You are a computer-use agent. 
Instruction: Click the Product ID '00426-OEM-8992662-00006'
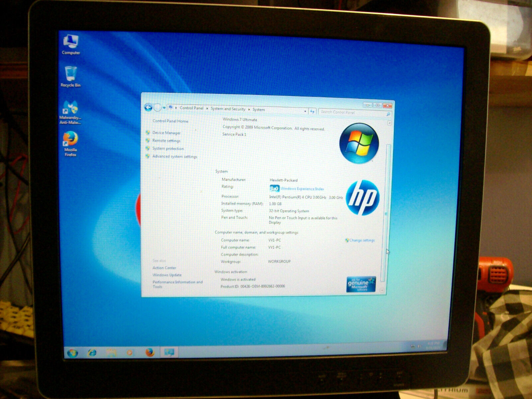[x=263, y=286]
